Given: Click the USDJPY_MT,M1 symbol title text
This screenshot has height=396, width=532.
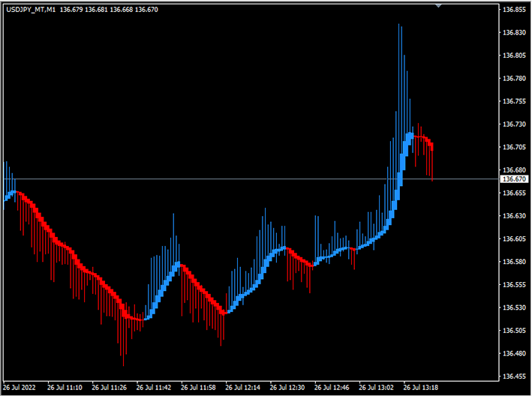Looking at the screenshot, I should click(31, 10).
